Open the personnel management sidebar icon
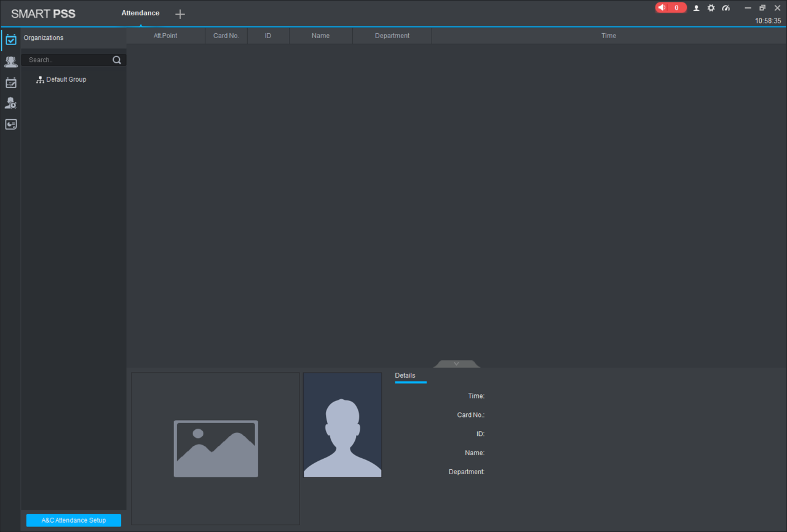Image resolution: width=787 pixels, height=532 pixels. click(x=10, y=62)
